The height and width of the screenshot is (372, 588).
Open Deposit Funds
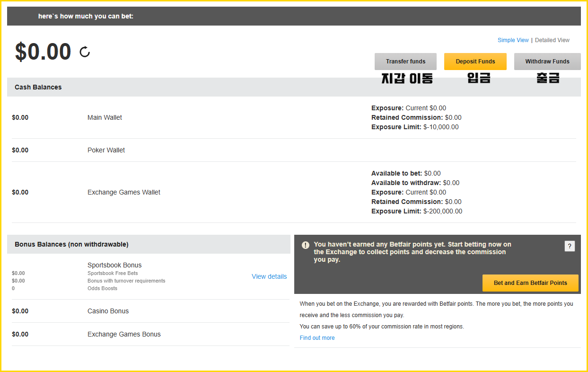(475, 62)
